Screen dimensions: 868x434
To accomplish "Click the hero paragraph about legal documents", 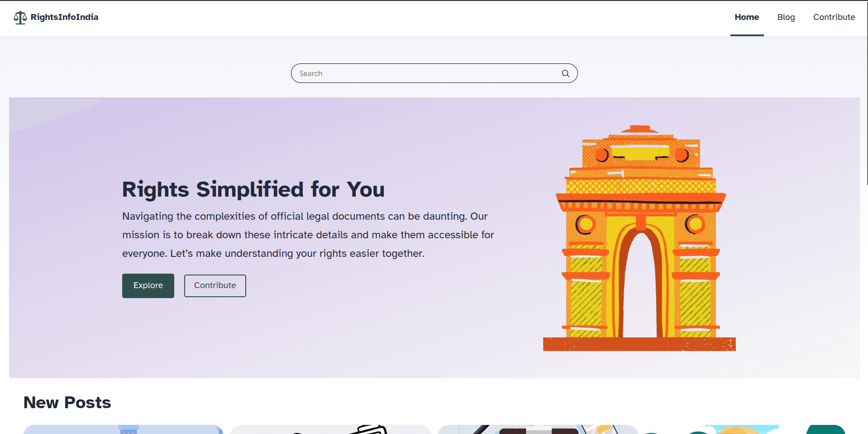I will coord(308,235).
